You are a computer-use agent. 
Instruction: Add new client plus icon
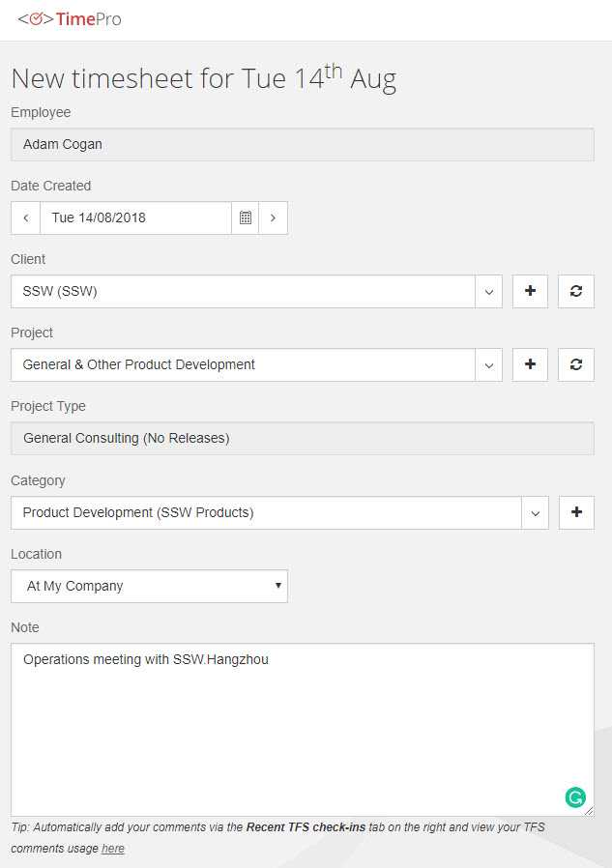pyautogui.click(x=530, y=291)
